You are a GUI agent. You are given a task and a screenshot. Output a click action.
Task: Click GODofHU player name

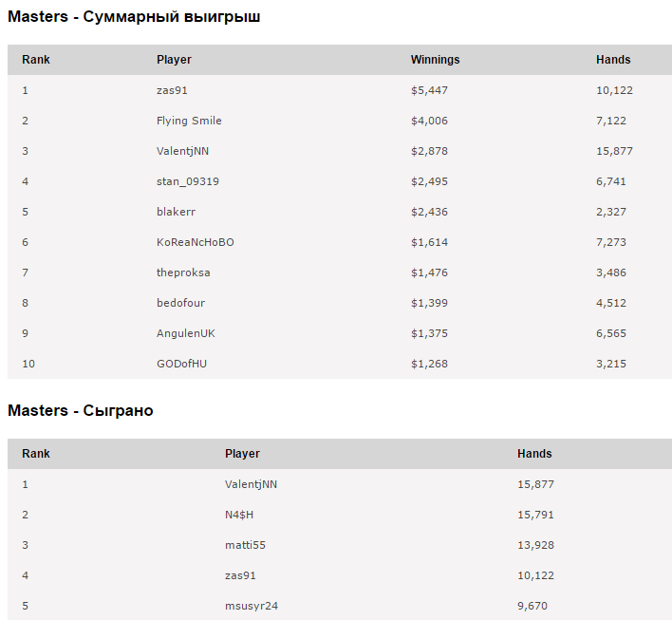[181, 364]
